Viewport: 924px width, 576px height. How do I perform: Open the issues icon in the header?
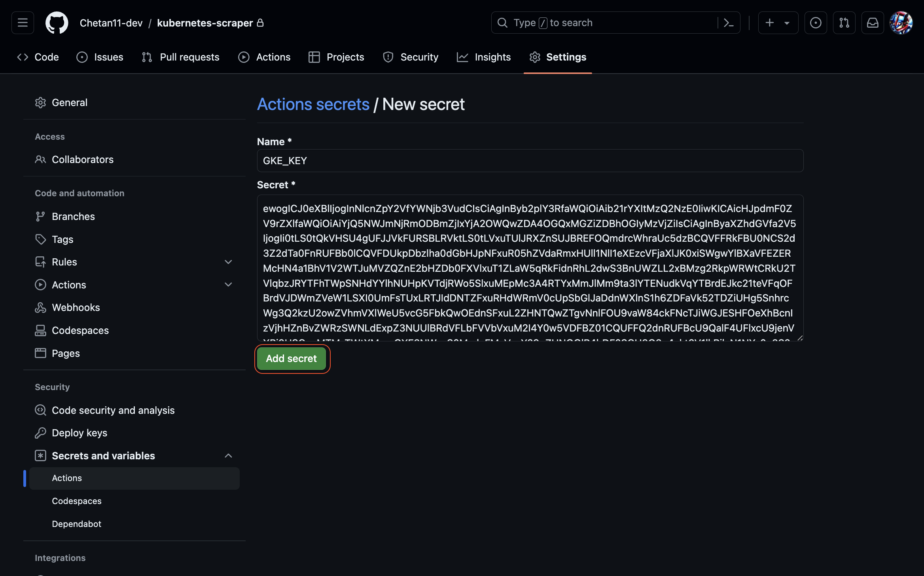tap(815, 23)
